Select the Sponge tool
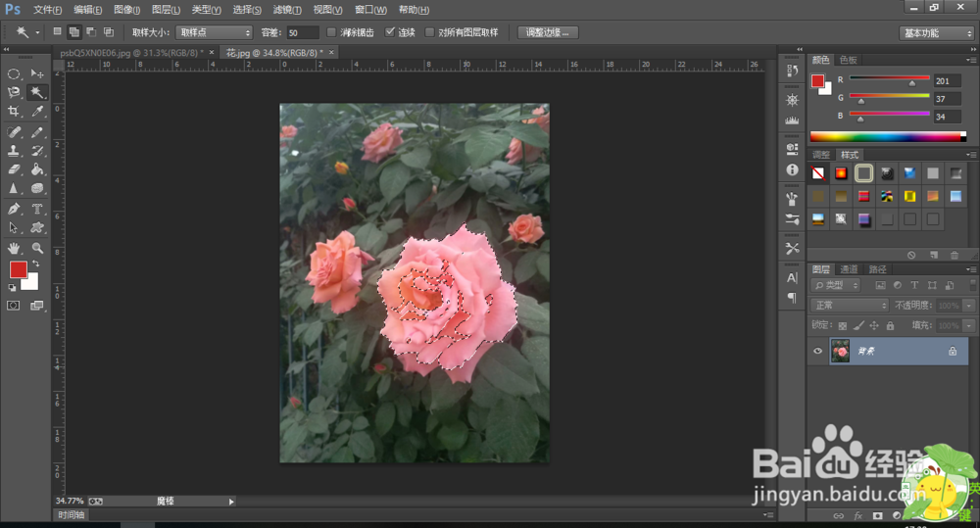The image size is (980, 528). (x=37, y=188)
